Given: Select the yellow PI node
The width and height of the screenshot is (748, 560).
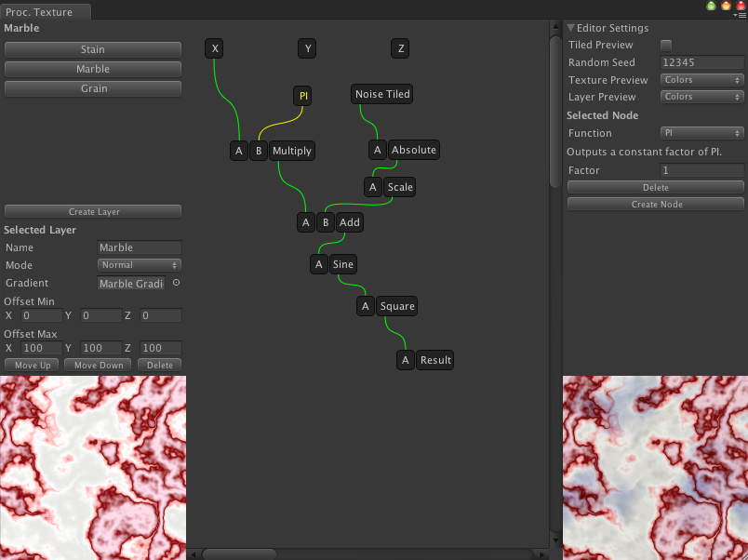Looking at the screenshot, I should point(302,96).
